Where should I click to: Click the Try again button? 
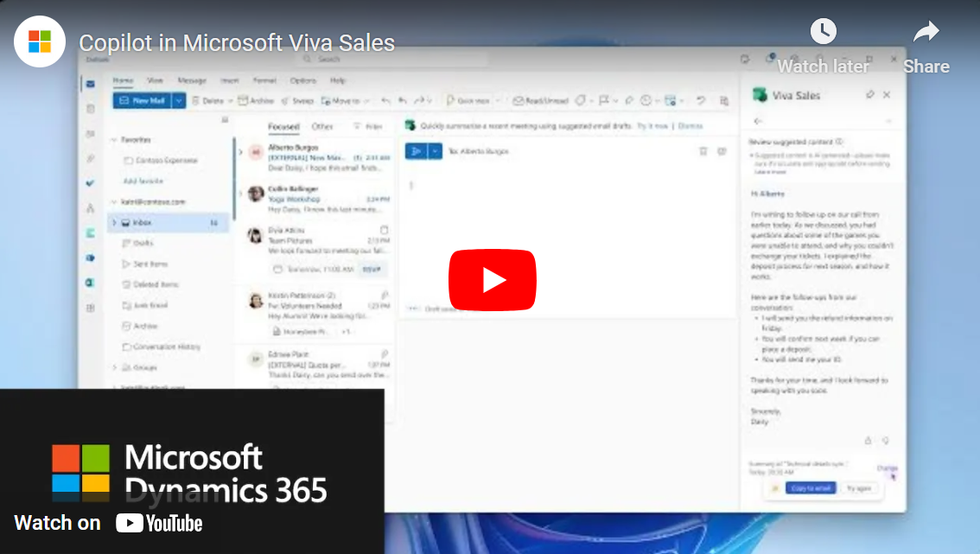coord(859,488)
